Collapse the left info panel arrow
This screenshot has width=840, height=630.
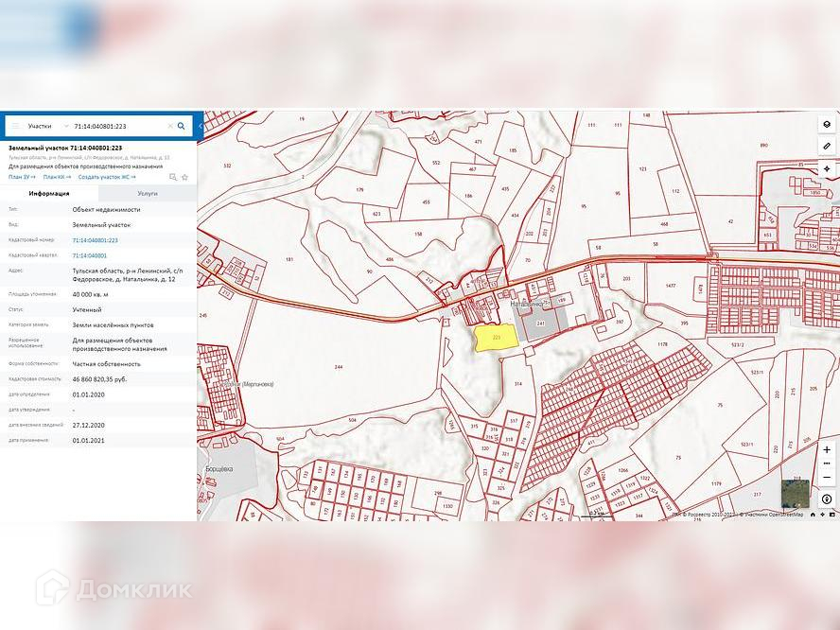pyautogui.click(x=200, y=126)
